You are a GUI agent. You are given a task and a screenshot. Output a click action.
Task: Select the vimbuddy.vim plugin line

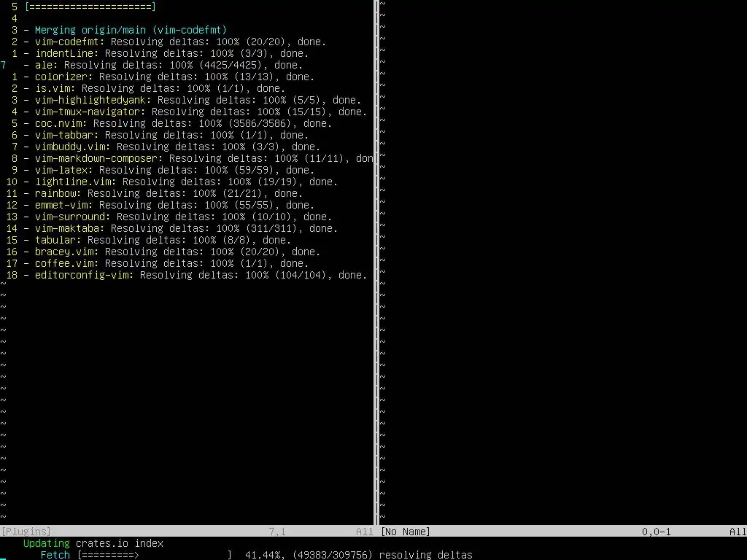point(172,147)
